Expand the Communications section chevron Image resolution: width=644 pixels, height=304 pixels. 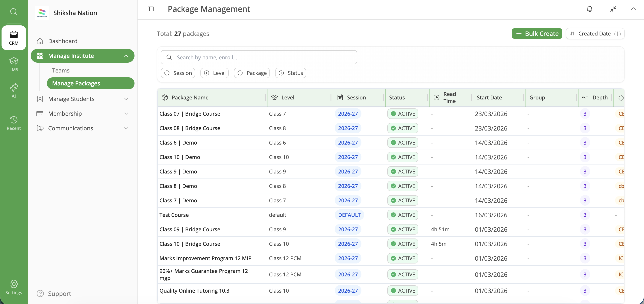[x=126, y=128]
